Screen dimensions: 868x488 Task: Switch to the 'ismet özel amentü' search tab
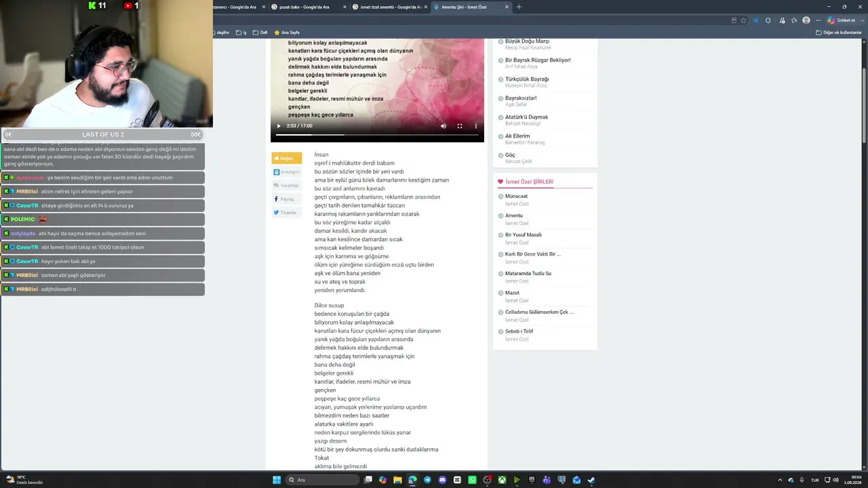click(391, 7)
